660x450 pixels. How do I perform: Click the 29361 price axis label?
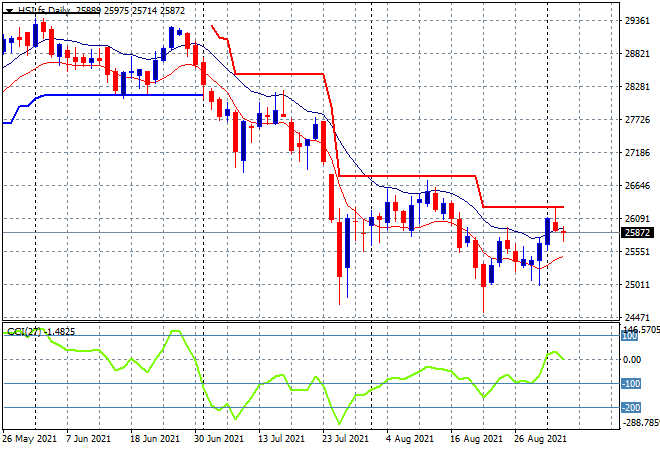tap(637, 21)
